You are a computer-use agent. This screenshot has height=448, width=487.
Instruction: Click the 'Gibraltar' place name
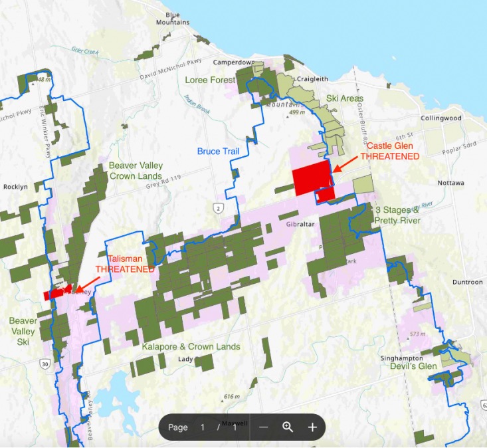pos(300,224)
